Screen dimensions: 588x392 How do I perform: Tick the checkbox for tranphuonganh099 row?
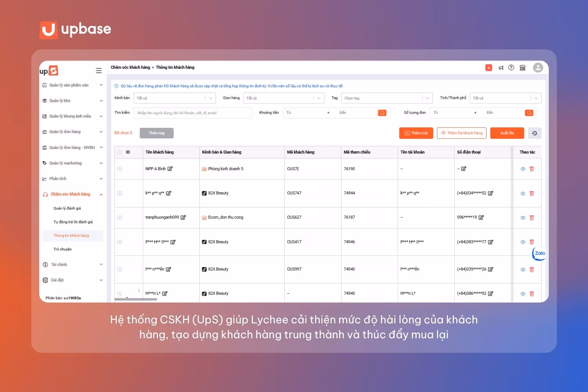pyautogui.click(x=120, y=218)
